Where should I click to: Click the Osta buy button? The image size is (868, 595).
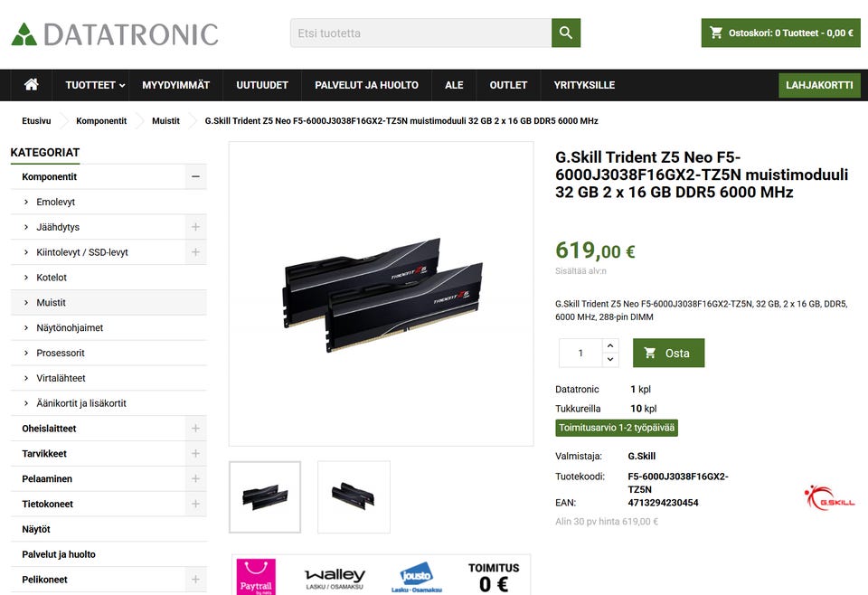tap(669, 354)
